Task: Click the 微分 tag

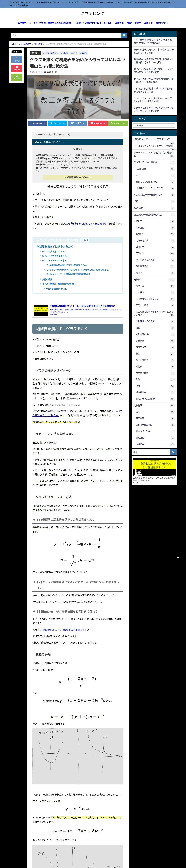Action: (75, 53)
